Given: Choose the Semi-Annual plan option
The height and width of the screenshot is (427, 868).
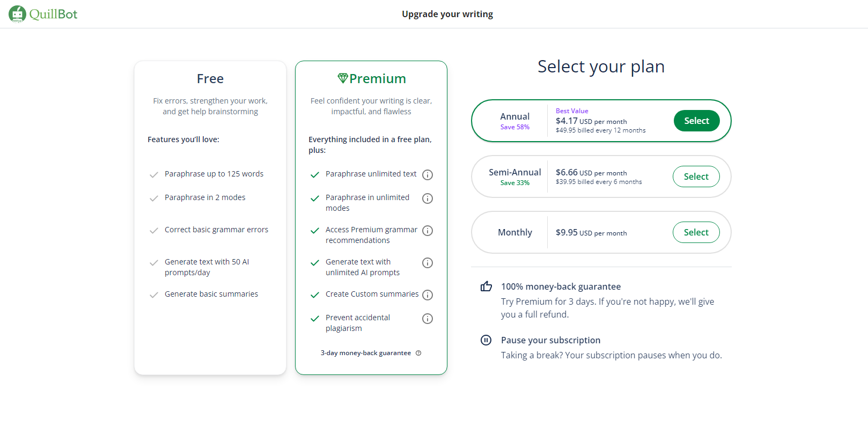Looking at the screenshot, I should tap(696, 176).
